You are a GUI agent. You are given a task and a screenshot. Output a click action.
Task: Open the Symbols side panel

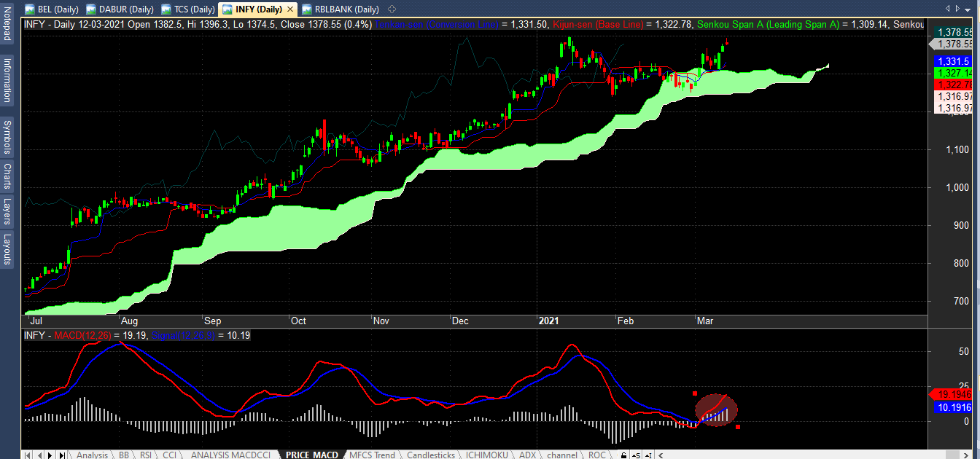[7, 136]
